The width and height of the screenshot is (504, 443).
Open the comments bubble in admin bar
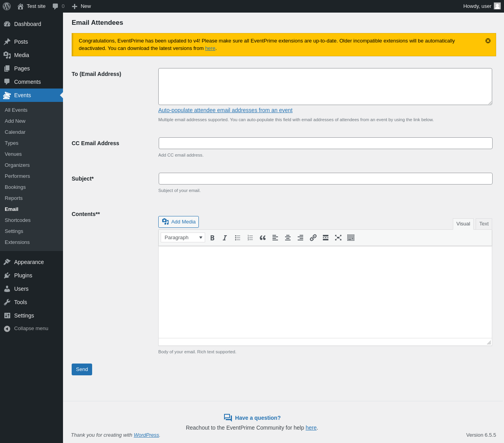point(58,6)
